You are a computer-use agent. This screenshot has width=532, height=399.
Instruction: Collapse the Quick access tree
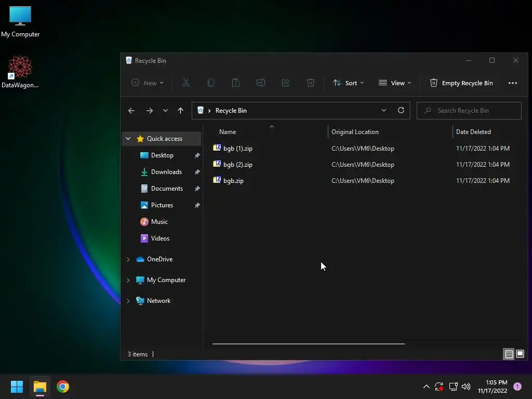[128, 138]
